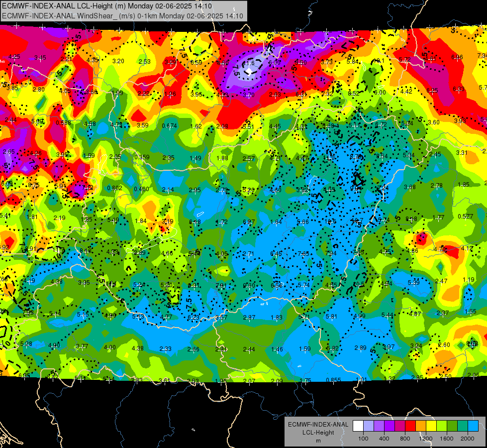Click the wind shear value '0.577'
This screenshot has height=448, width=487.
(466, 217)
